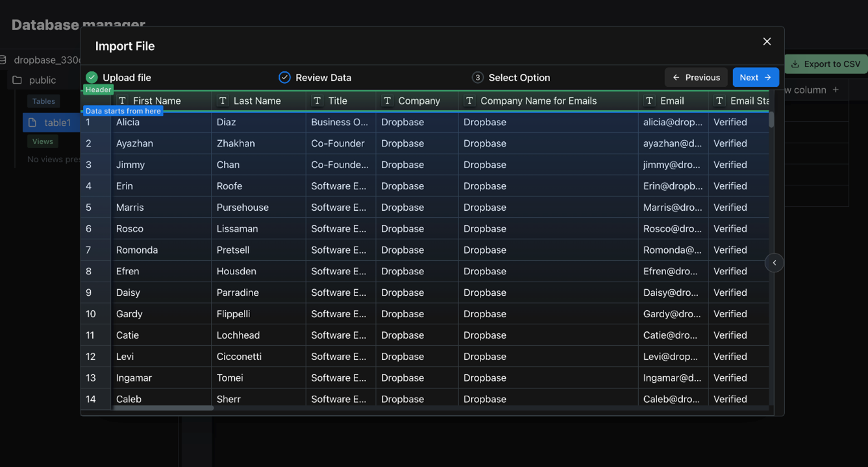Screen dimensions: 868x467
Task: Go to the Select Option step
Action: click(519, 77)
